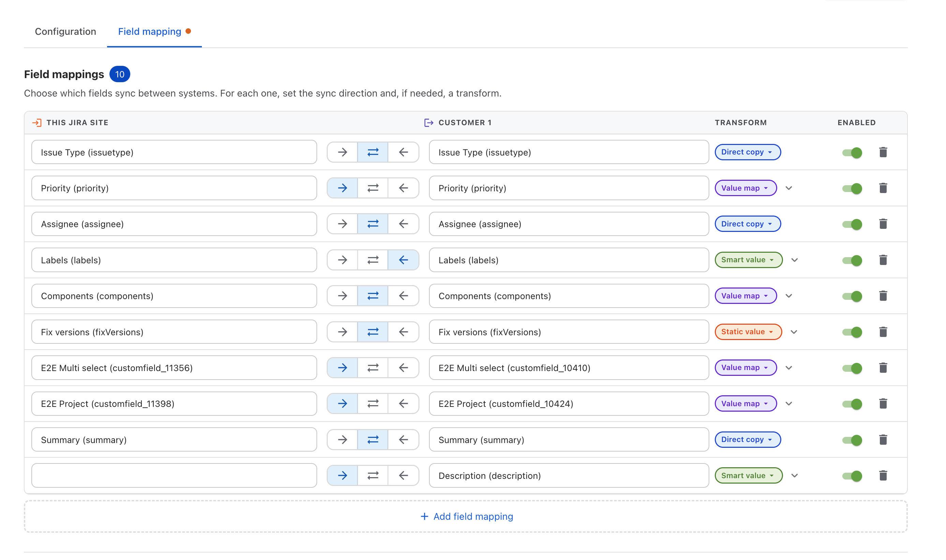Open Direct copy dropdown for Issue Type

747,152
